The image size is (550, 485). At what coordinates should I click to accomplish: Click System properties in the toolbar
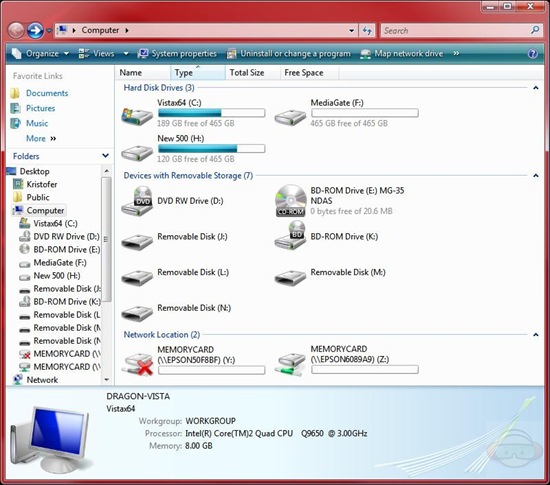[x=177, y=53]
